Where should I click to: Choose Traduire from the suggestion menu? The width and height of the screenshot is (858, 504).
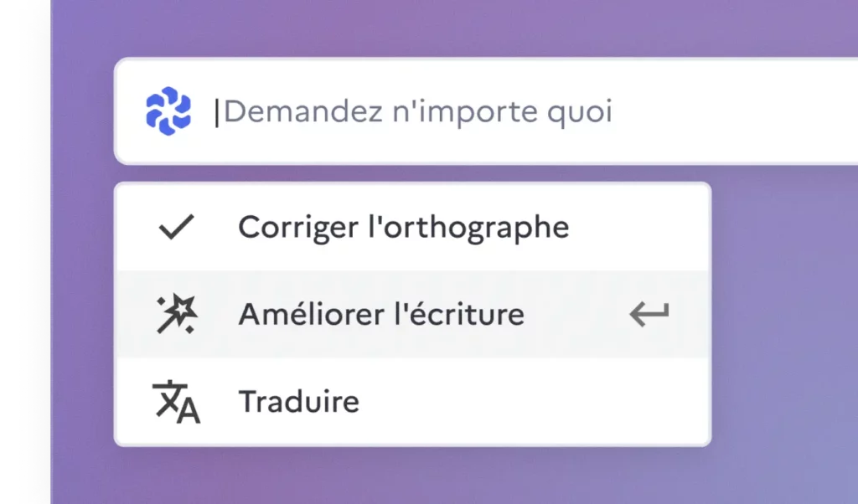298,401
